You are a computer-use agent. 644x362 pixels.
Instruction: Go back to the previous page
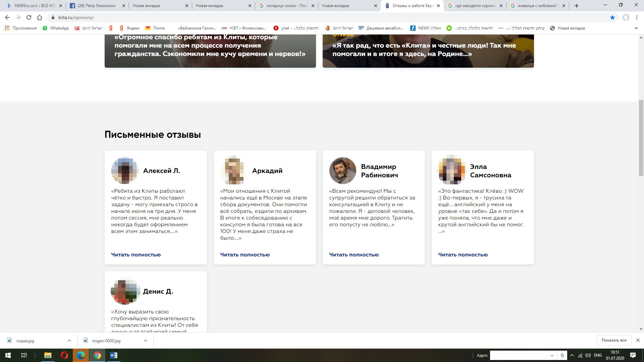pyautogui.click(x=7, y=17)
